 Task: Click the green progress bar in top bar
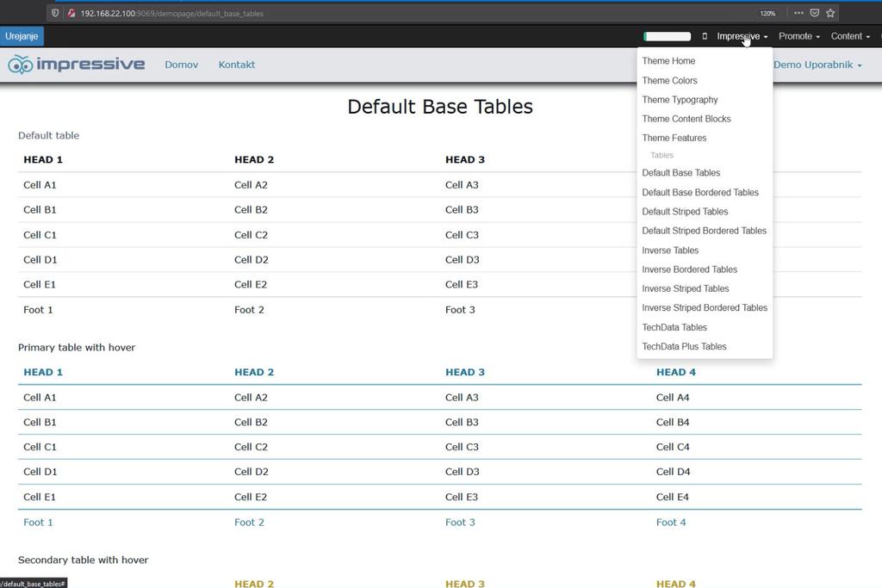668,36
